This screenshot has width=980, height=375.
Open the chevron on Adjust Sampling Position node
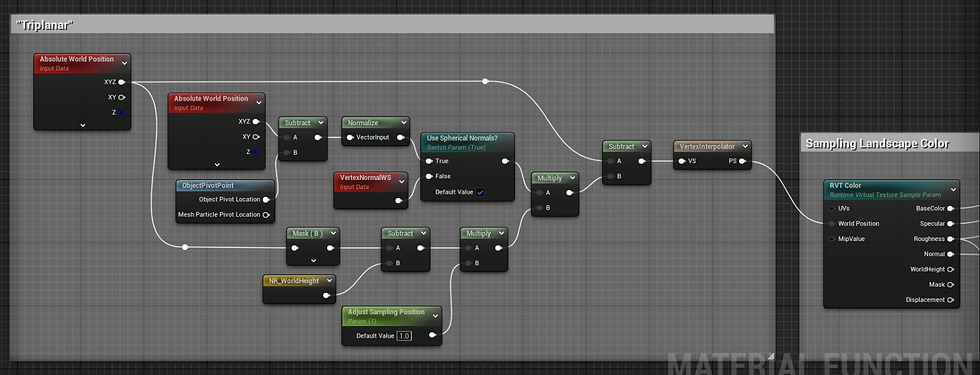click(x=435, y=315)
